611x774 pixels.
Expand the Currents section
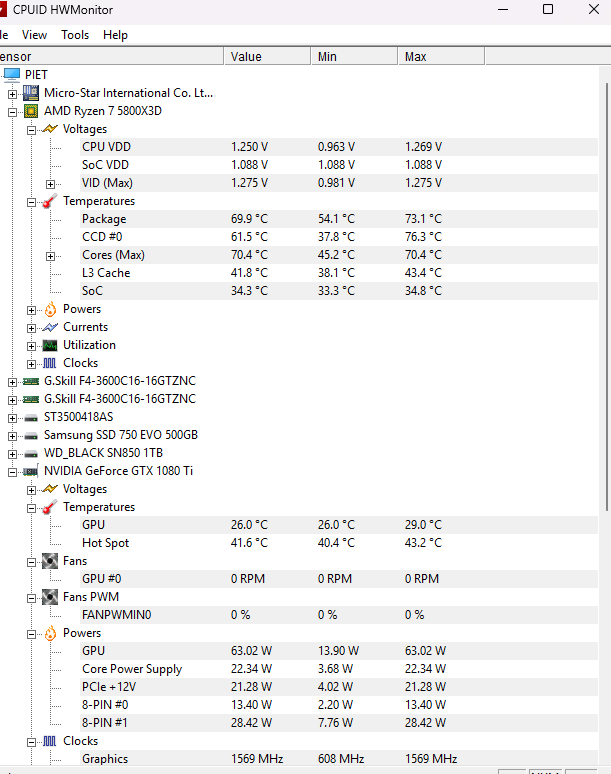(x=32, y=328)
